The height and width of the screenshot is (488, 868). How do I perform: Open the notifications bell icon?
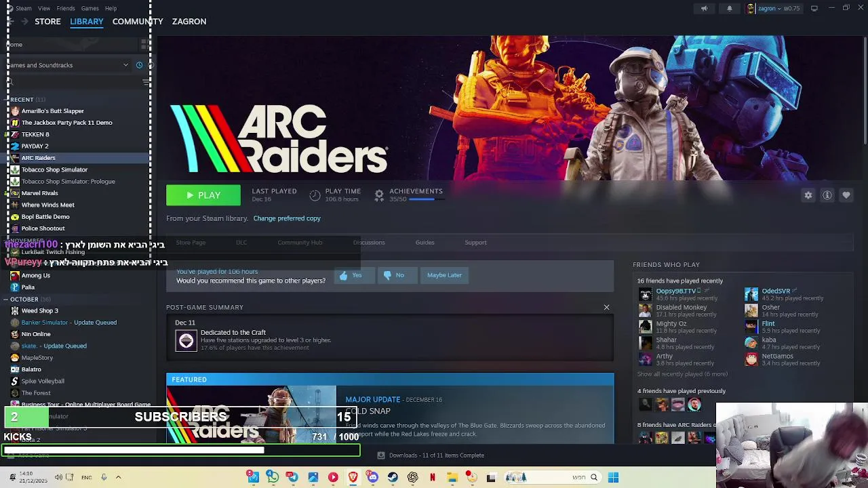point(730,9)
